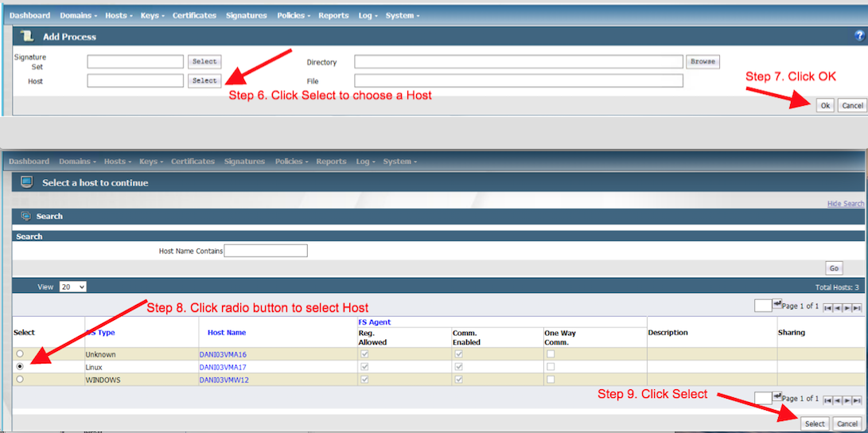
Task: Expand the Domains menu in the top navigation bar
Action: pos(79,15)
